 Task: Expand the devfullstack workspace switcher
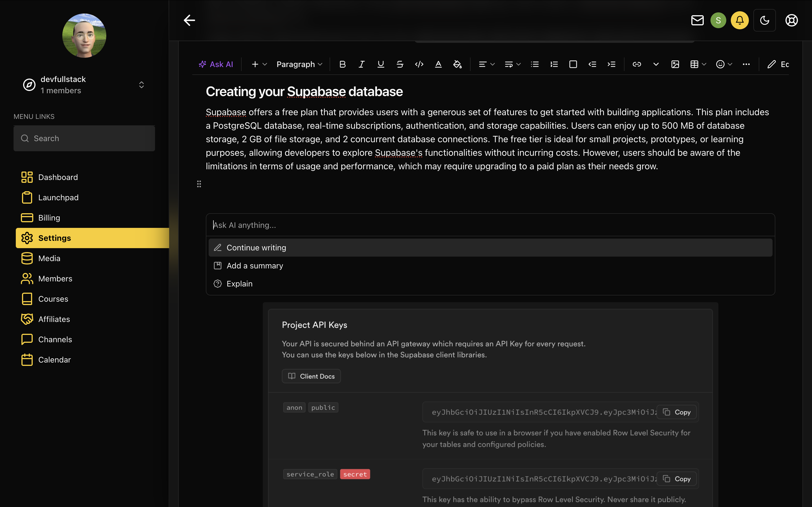point(141,85)
